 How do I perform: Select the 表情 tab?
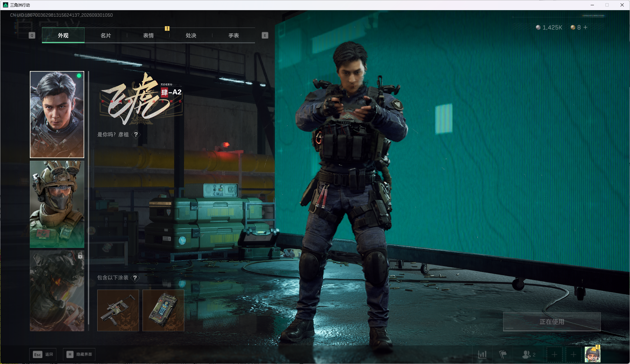coord(148,35)
